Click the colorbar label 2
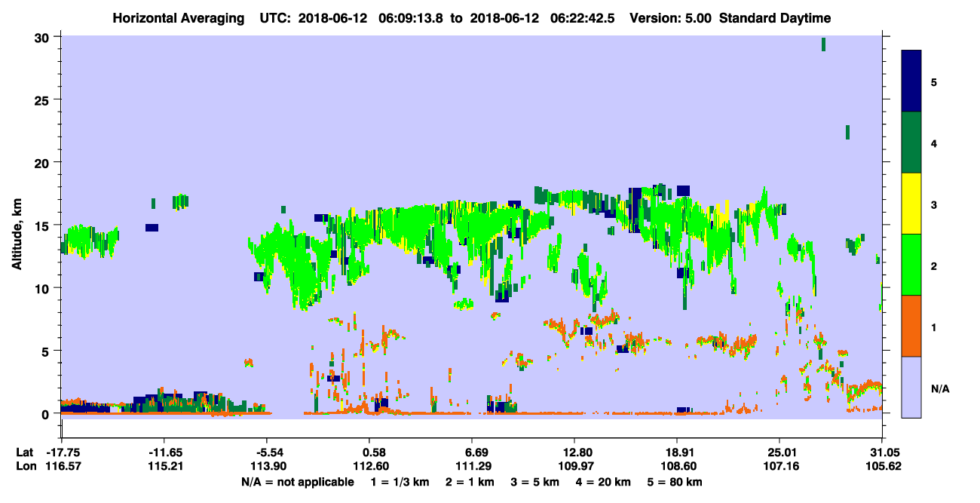980x503 pixels. (x=934, y=265)
